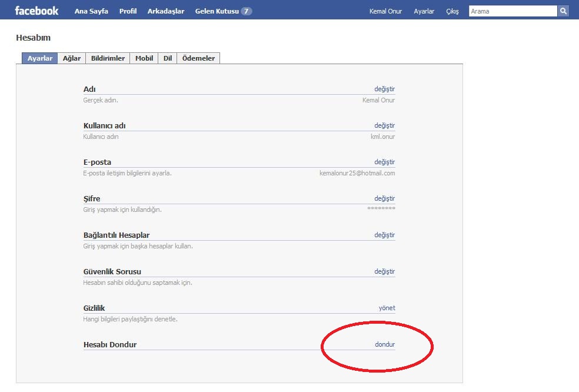Click the E-posta heading
The height and width of the screenshot is (392, 579).
click(x=97, y=162)
